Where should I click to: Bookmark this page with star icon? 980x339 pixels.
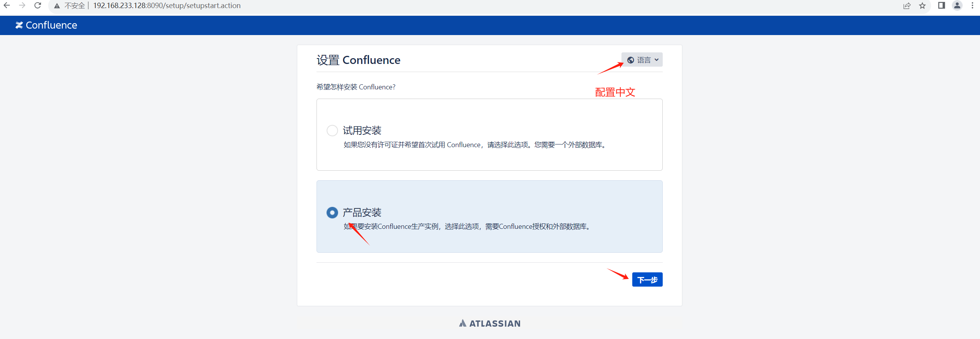(x=922, y=6)
